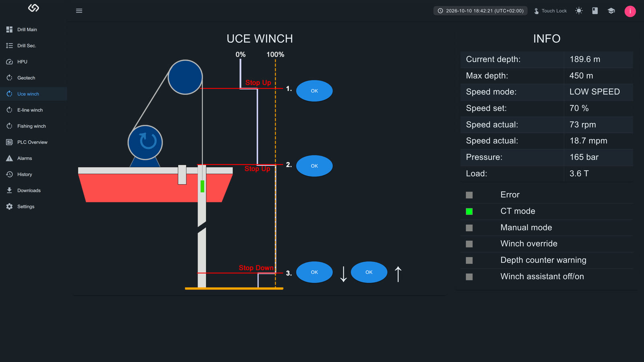The width and height of the screenshot is (644, 362).
Task: Open the Drill Main page
Action: click(x=33, y=29)
